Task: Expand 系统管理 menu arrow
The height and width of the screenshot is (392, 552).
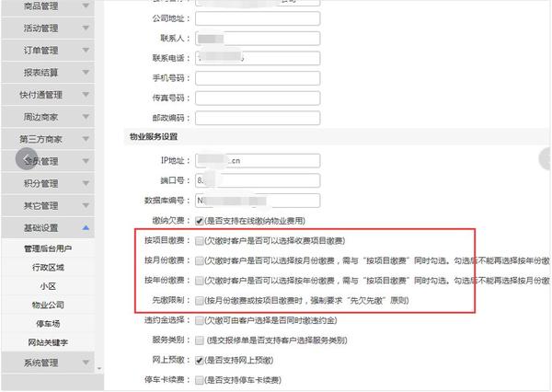Action: [x=86, y=363]
